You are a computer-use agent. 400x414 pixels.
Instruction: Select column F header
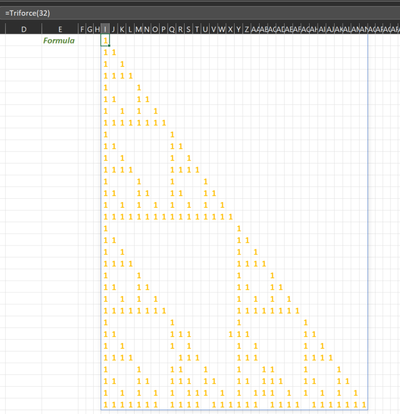click(x=82, y=29)
